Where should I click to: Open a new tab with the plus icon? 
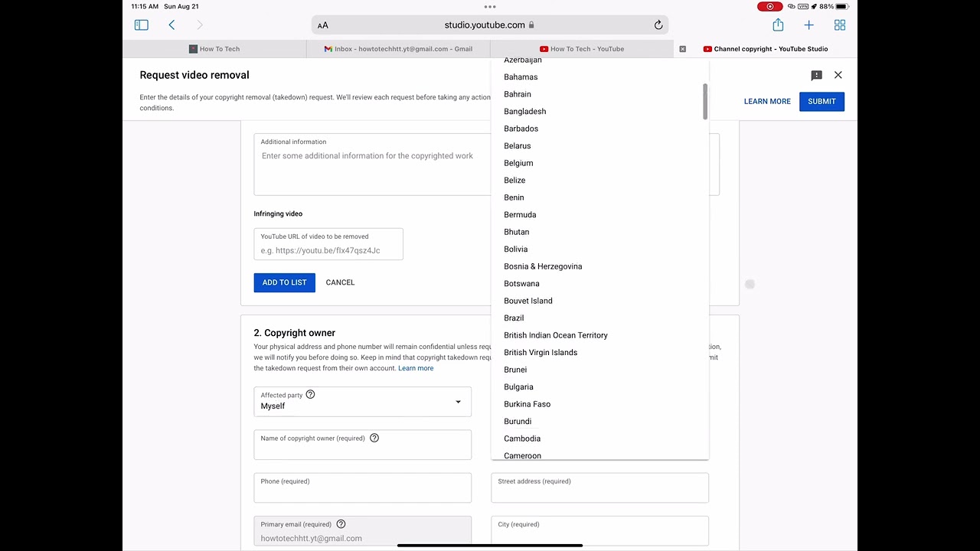click(x=808, y=25)
